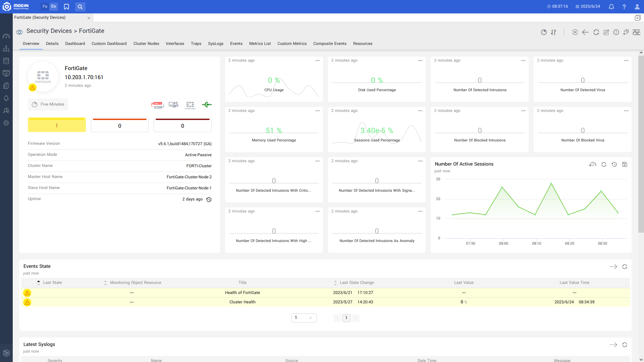This screenshot has width=644, height=362.
Task: Add Active Sessions chart to dashboard icon
Action: point(592,165)
